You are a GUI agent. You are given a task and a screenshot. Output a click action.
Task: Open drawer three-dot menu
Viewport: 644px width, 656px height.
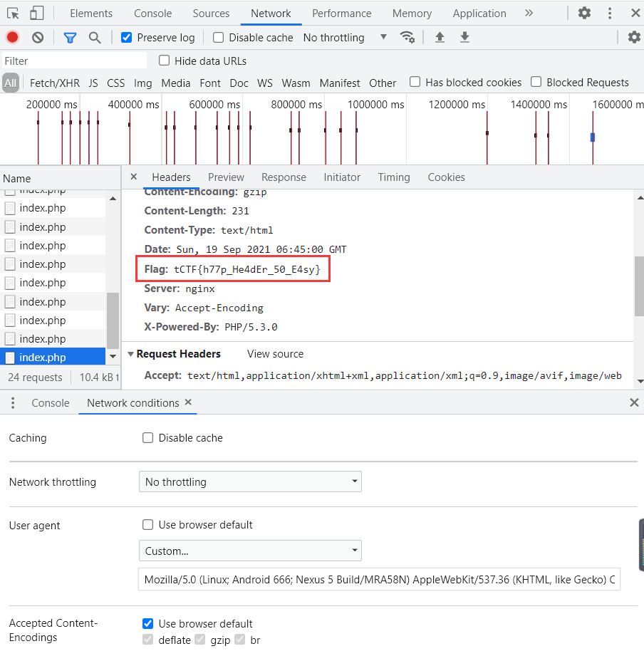[13, 403]
